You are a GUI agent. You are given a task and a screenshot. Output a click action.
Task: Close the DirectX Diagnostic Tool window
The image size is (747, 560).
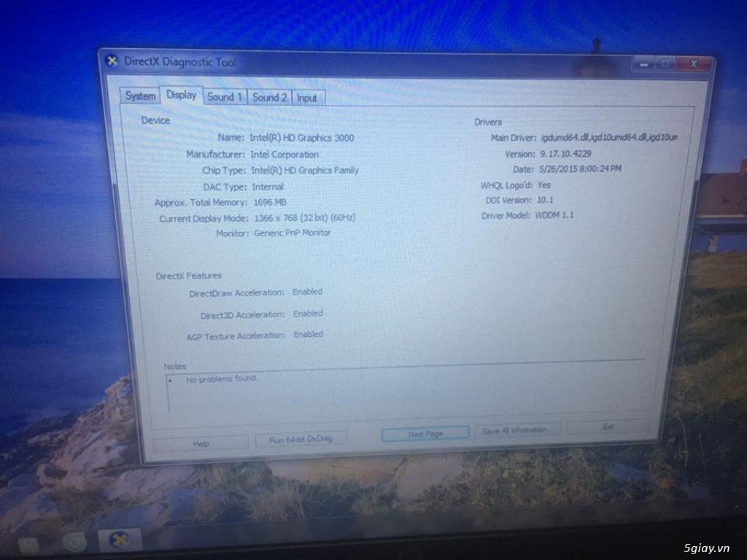coord(694,63)
